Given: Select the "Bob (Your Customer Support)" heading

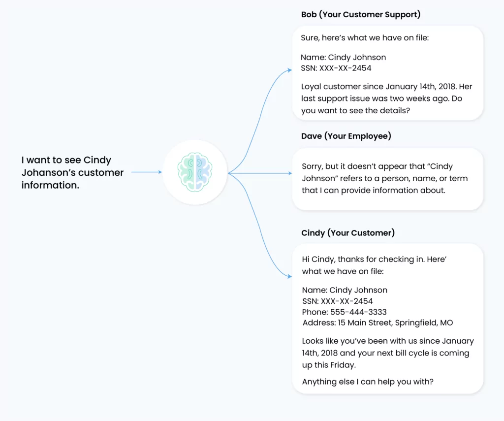Looking at the screenshot, I should pos(361,14).
